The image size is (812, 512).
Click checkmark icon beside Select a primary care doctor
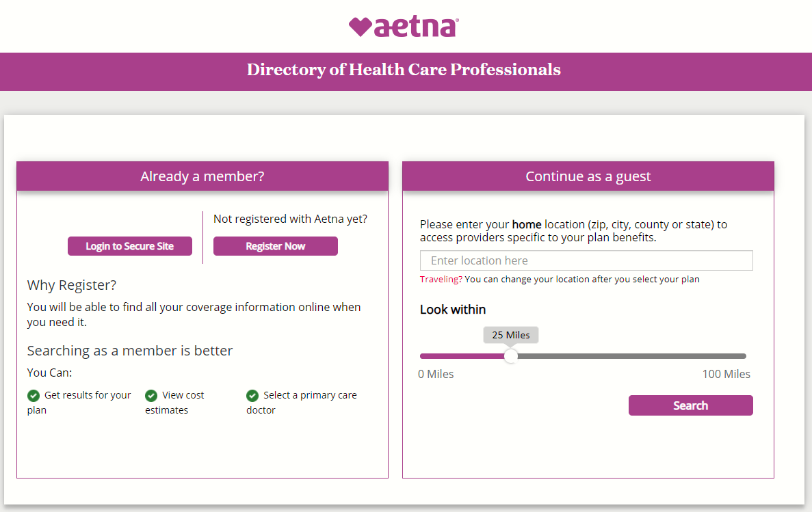pyautogui.click(x=252, y=396)
